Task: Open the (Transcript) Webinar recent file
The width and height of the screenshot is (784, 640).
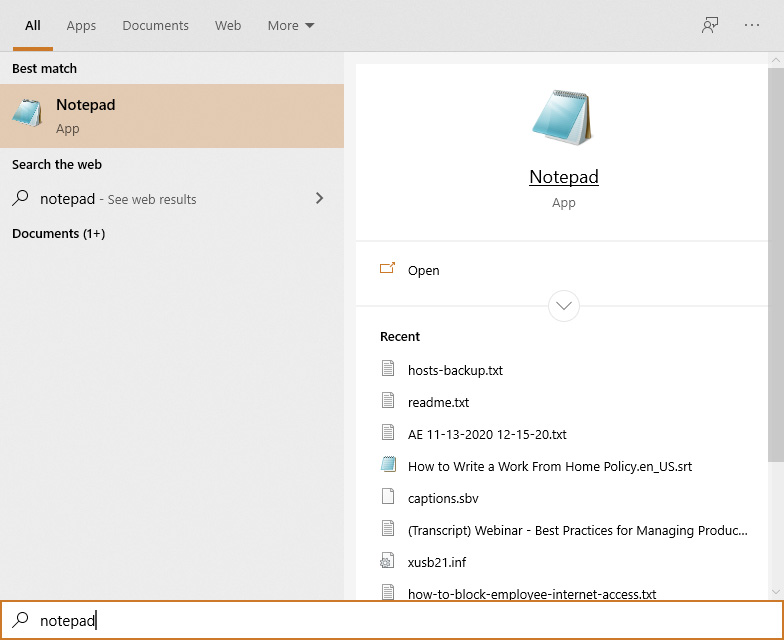Action: (578, 530)
